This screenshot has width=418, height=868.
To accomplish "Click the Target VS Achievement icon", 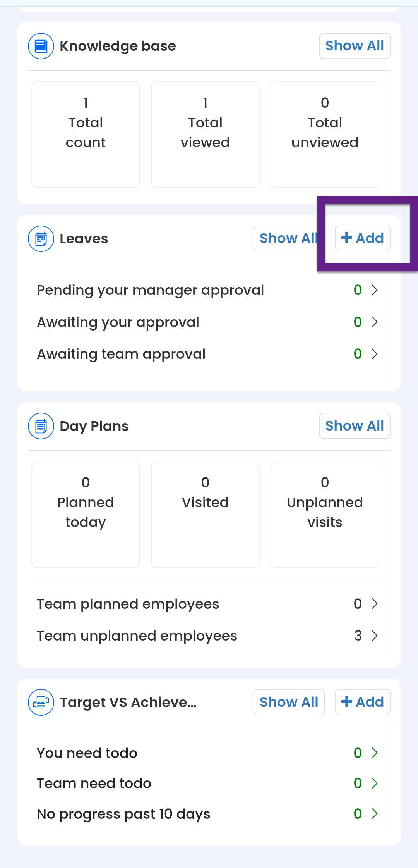I will click(x=41, y=702).
